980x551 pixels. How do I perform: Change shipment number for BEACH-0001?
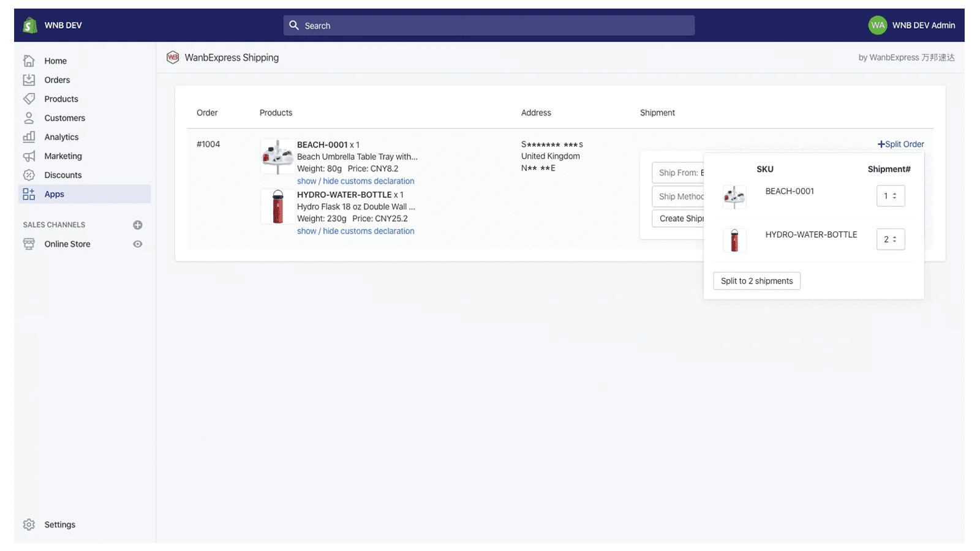890,196
